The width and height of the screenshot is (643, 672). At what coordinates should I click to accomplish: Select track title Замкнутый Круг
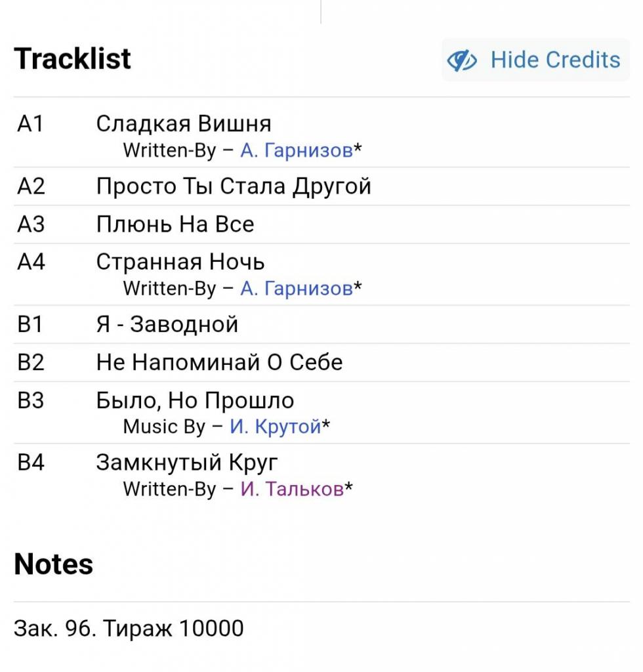click(x=187, y=463)
